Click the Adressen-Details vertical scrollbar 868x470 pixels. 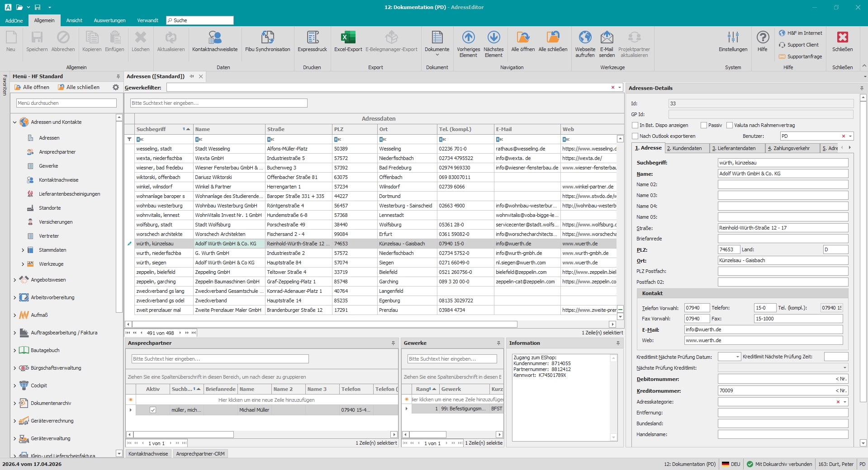pyautogui.click(x=863, y=251)
